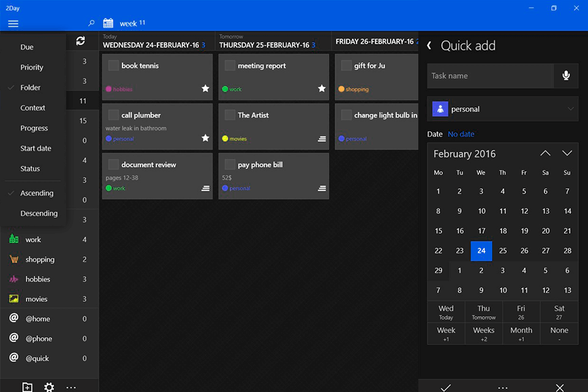Click the add folder icon
The width and height of the screenshot is (588, 392).
(28, 386)
